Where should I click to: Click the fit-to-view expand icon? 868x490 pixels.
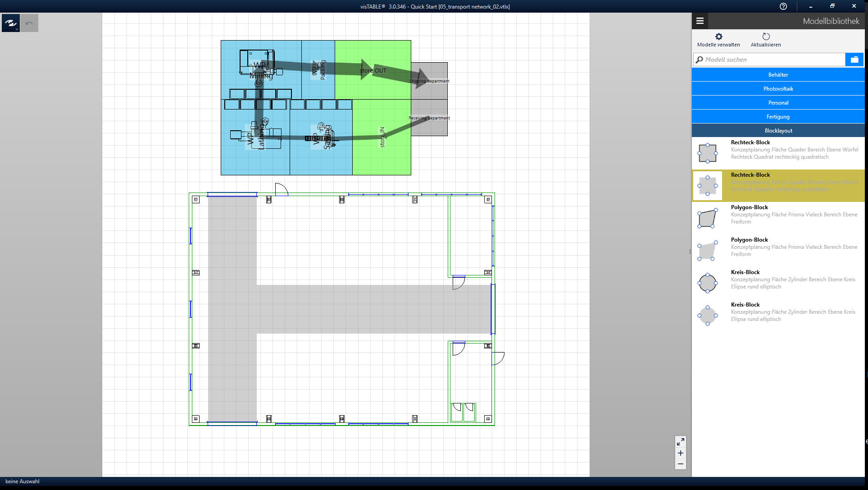pos(680,442)
